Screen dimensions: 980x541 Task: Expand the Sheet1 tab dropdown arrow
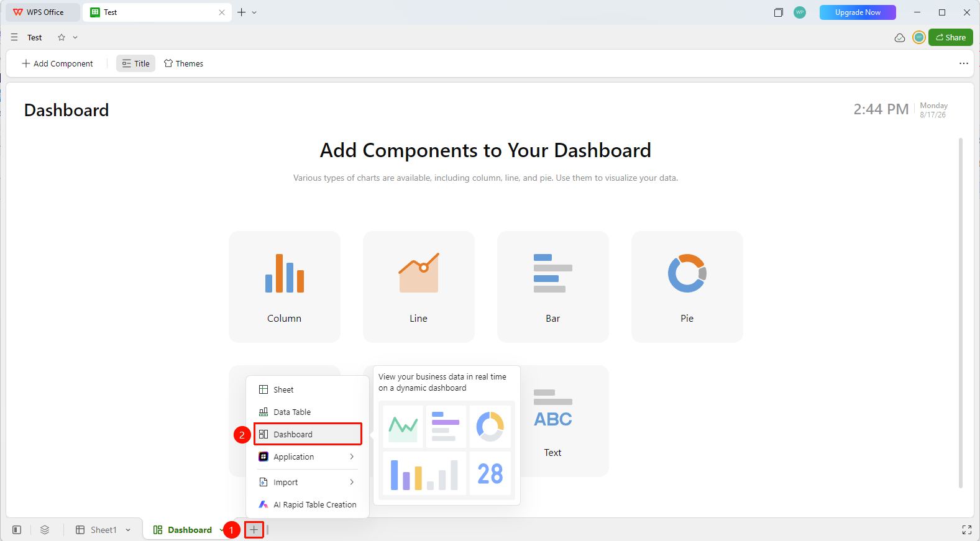(128, 530)
